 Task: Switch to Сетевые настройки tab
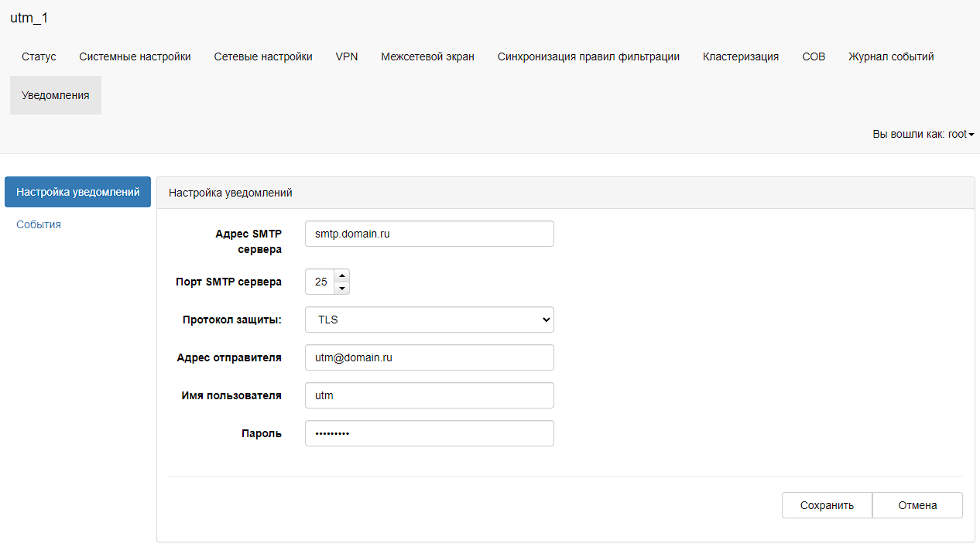point(263,56)
